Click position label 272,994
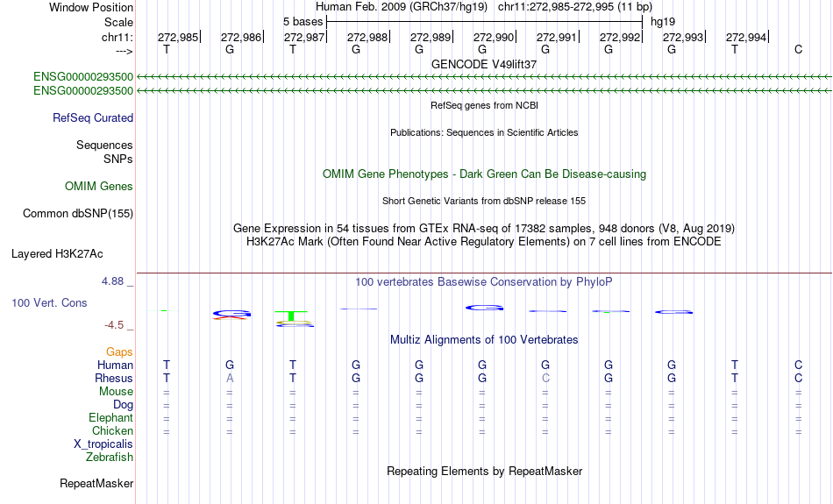Screen dimensions: 833x504 pyautogui.click(x=746, y=37)
